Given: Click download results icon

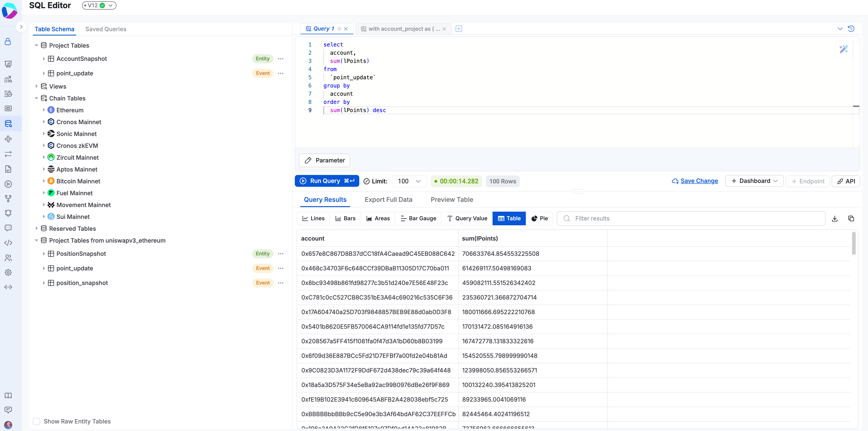Looking at the screenshot, I should click(835, 218).
